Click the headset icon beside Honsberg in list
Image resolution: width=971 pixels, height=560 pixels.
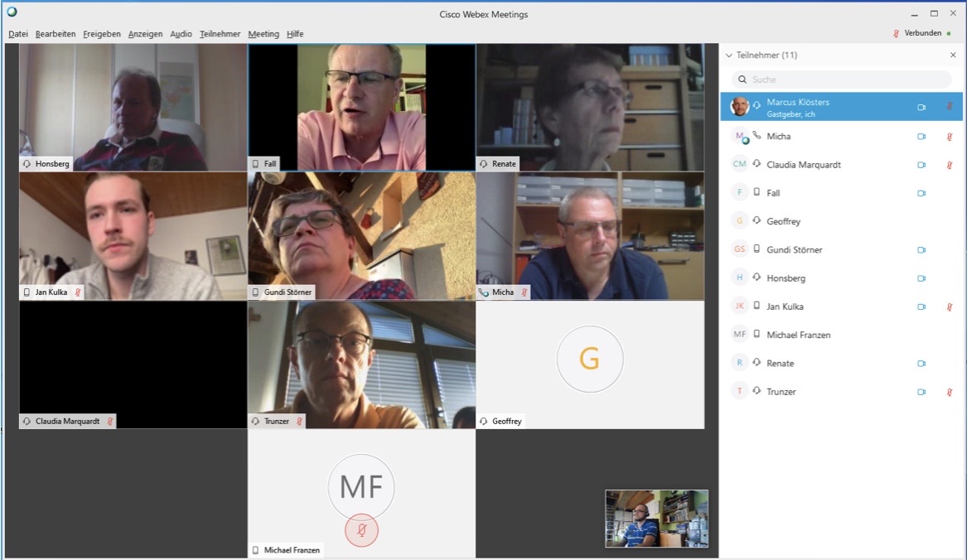tap(756, 278)
